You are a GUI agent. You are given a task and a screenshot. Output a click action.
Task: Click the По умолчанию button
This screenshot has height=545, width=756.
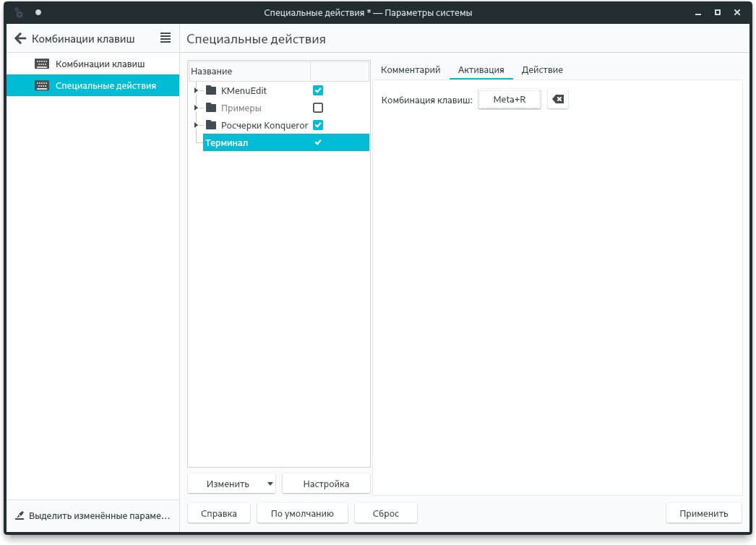[302, 514]
